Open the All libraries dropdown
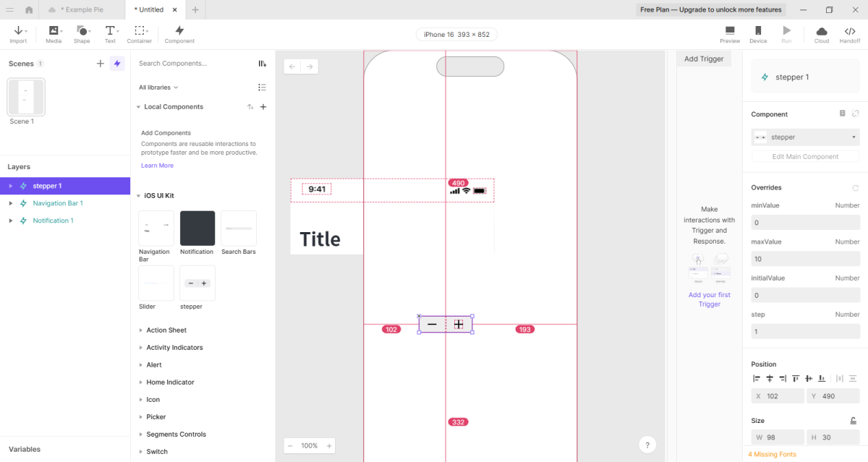Viewport: 868px width, 462px height. coord(158,87)
